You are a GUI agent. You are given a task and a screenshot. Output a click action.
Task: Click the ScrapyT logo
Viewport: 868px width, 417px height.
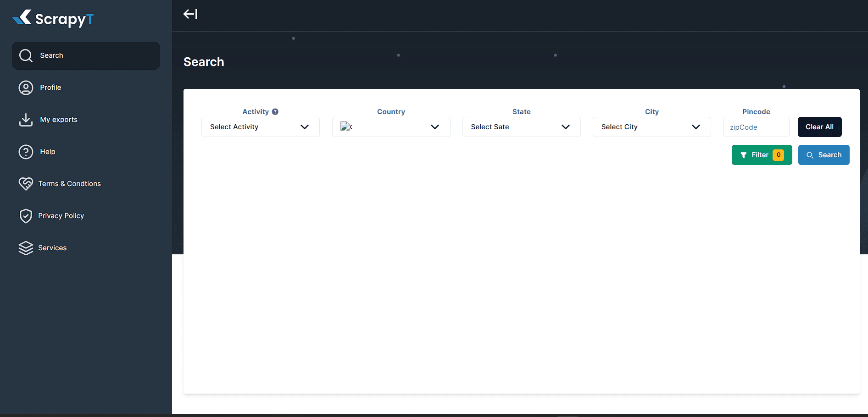[53, 18]
